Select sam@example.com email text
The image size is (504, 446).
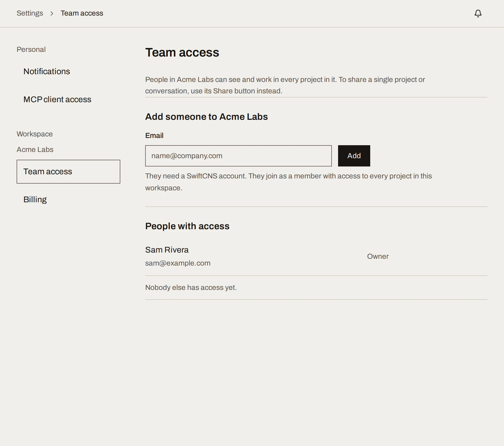pyautogui.click(x=178, y=263)
